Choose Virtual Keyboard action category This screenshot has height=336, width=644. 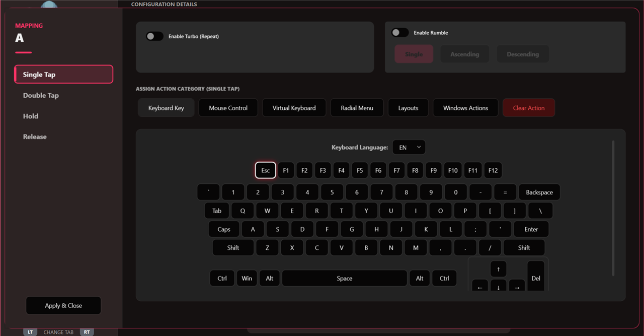(294, 108)
